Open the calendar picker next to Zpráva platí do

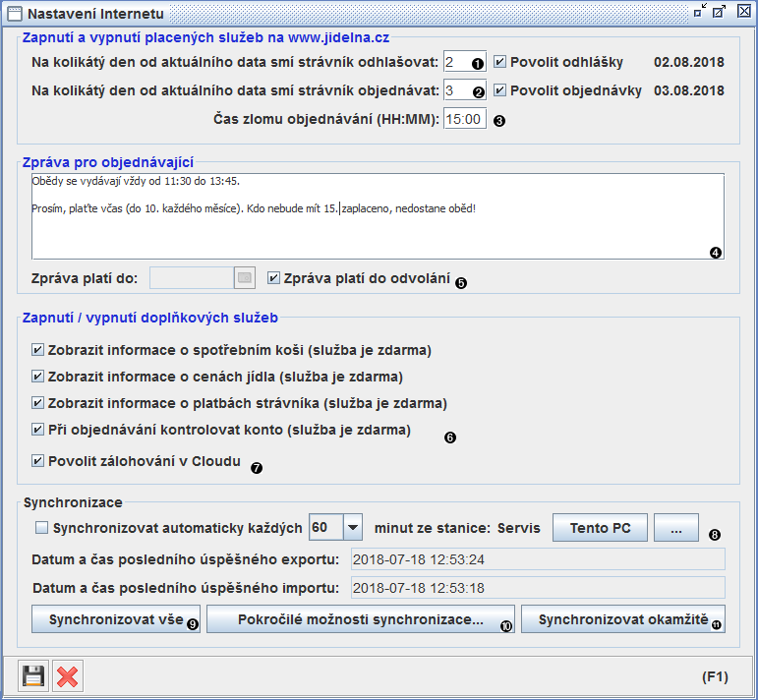245,278
